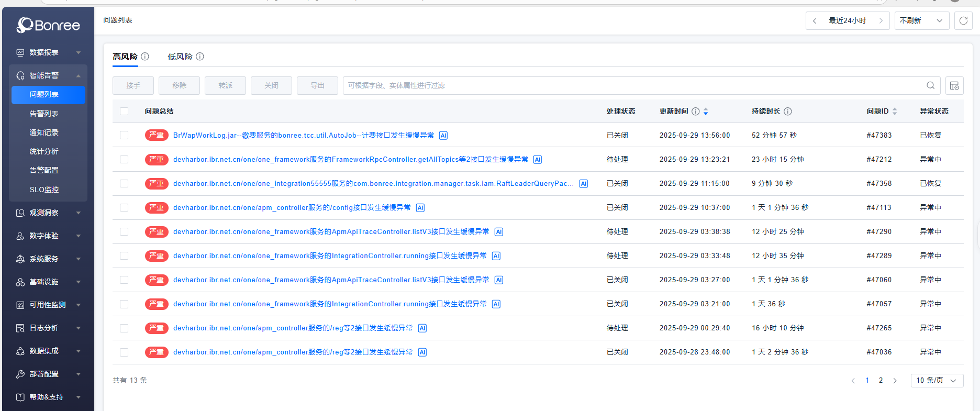Show info icon beside 低风险 tab
The image size is (980, 411).
pos(200,57)
